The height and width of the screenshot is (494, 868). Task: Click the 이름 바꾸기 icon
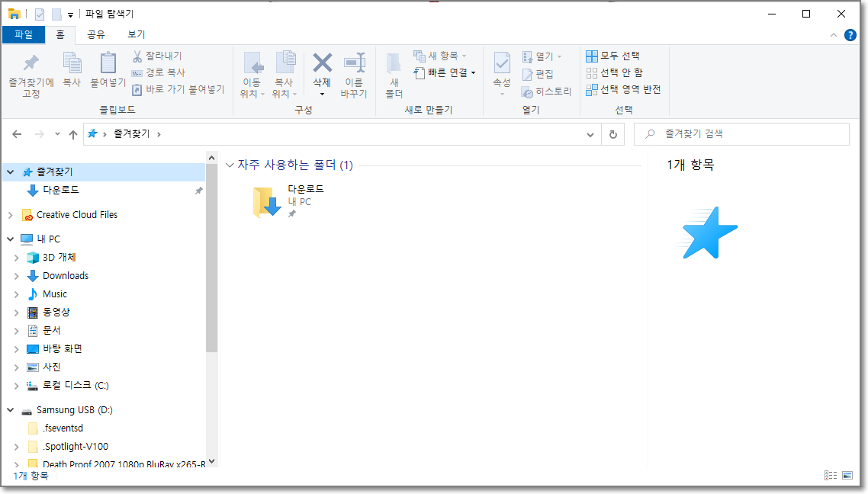tap(354, 63)
